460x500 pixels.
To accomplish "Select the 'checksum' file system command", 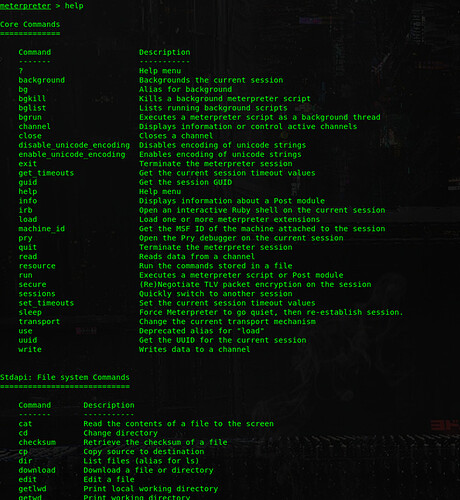I will (x=37, y=442).
